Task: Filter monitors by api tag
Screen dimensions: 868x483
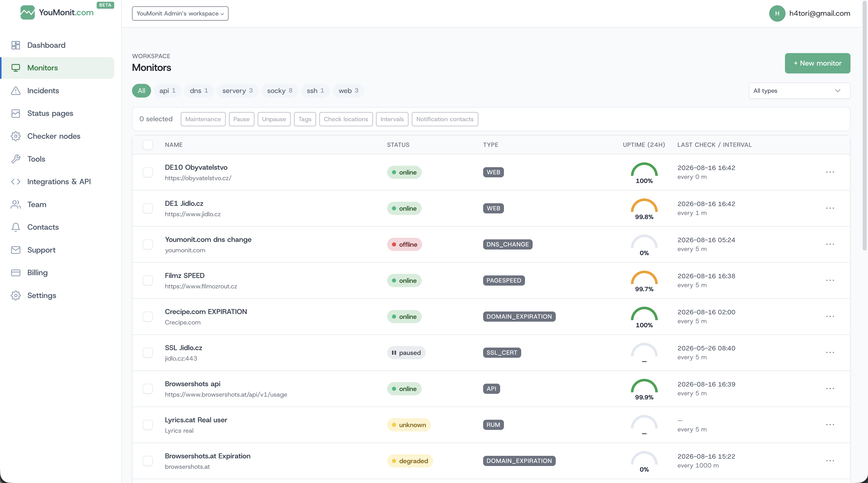Action: point(168,91)
